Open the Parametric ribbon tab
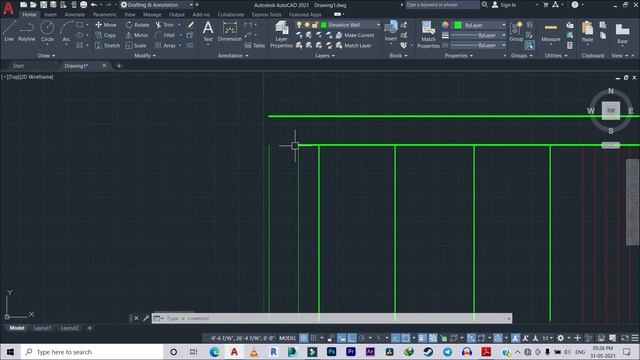Viewport: 640px width, 360px height. [104, 14]
